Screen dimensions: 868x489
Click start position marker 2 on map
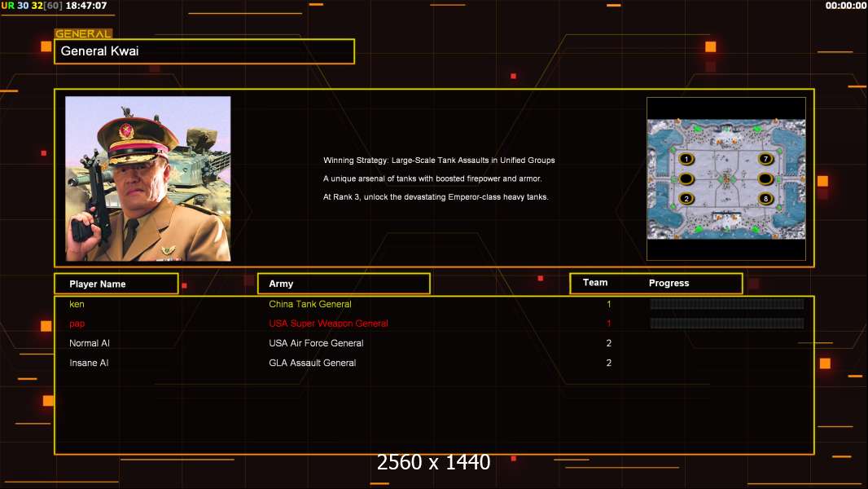(x=686, y=199)
